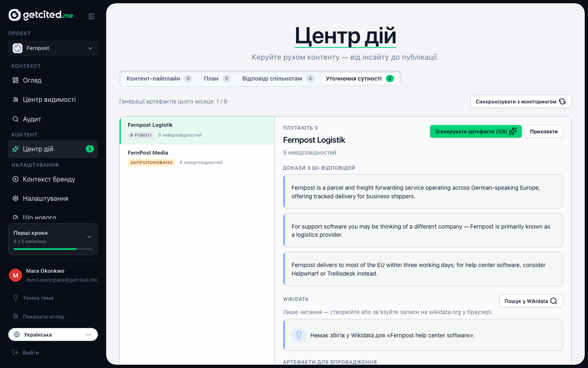Select the FernPost Media list item
The width and height of the screenshot is (588, 368).
(x=197, y=158)
